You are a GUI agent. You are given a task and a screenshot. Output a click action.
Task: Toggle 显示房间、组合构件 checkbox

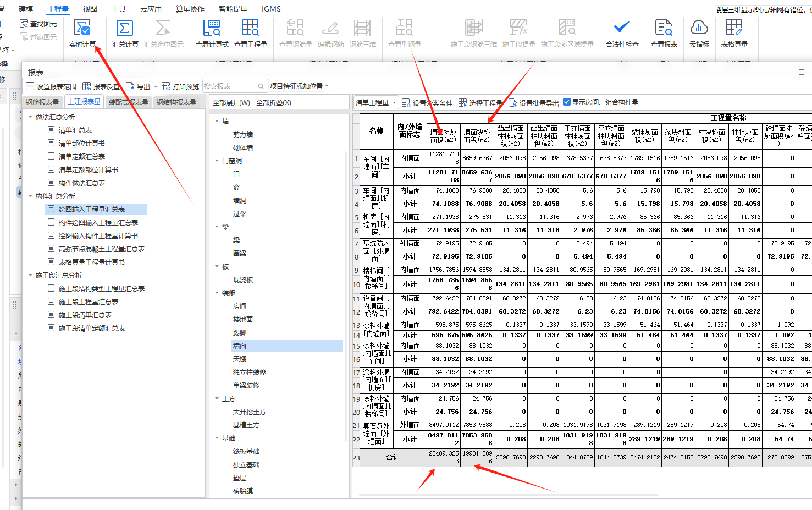567,102
